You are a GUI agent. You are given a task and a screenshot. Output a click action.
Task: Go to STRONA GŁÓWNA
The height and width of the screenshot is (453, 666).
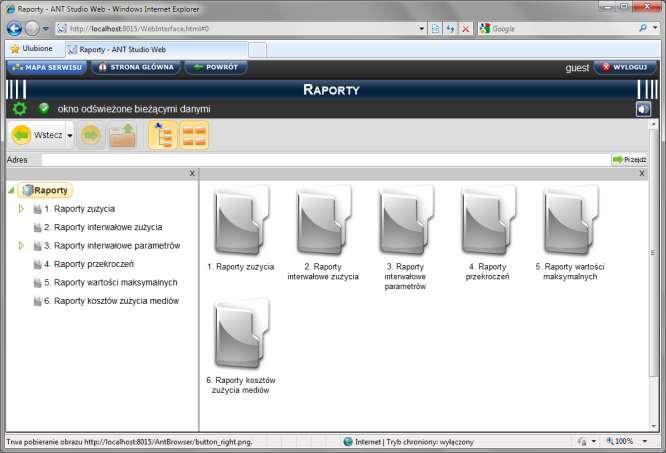click(136, 68)
